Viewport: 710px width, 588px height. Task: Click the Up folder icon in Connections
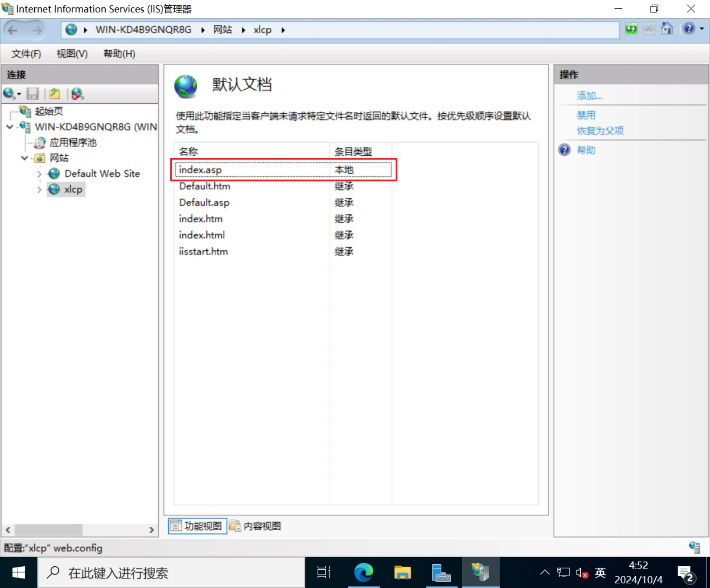[x=55, y=94]
